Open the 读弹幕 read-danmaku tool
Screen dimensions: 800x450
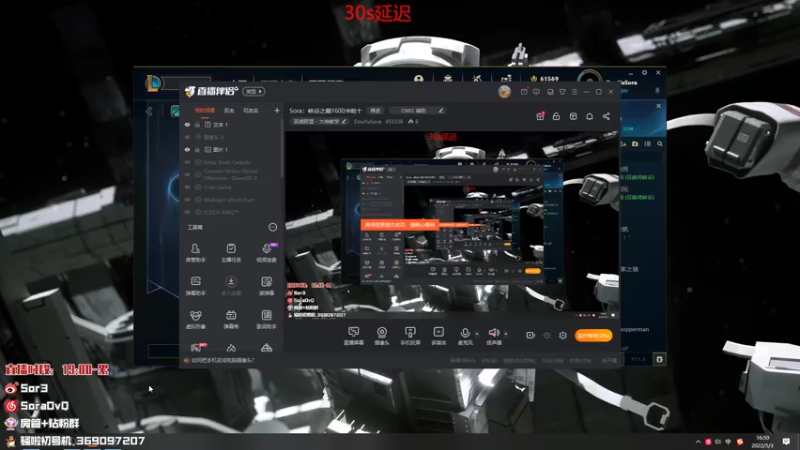coord(266,286)
